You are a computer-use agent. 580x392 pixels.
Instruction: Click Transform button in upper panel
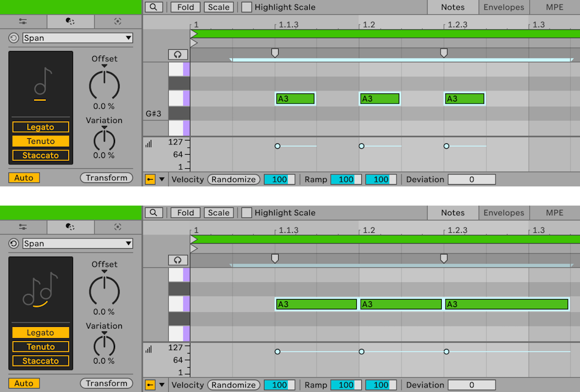(106, 178)
